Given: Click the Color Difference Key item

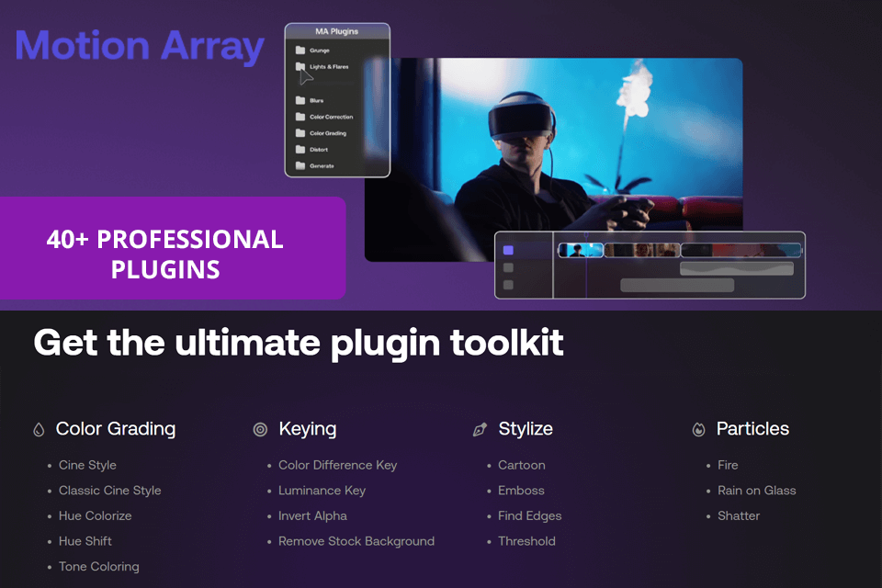Looking at the screenshot, I should 337,465.
